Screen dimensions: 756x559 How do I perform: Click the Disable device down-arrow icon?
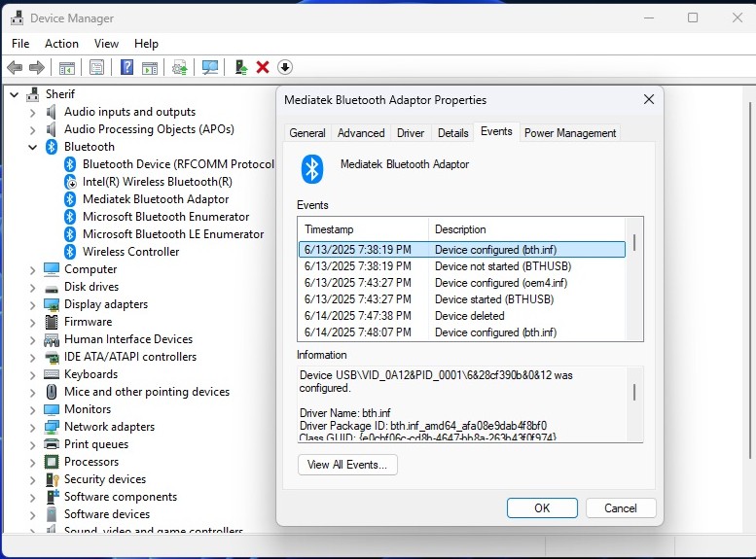click(x=285, y=67)
